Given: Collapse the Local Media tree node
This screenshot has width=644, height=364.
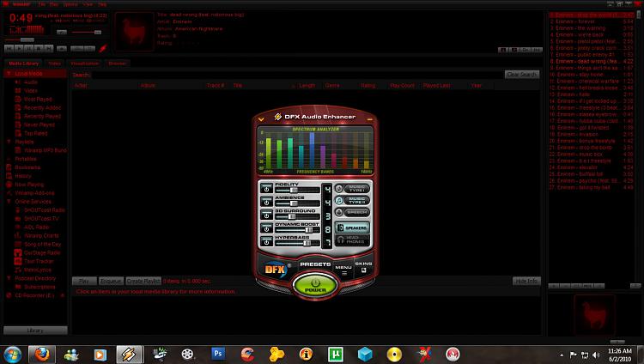Looking at the screenshot, I should 9,74.
